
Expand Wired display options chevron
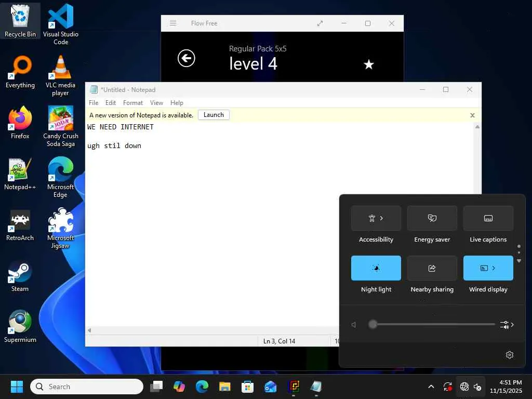click(x=494, y=268)
